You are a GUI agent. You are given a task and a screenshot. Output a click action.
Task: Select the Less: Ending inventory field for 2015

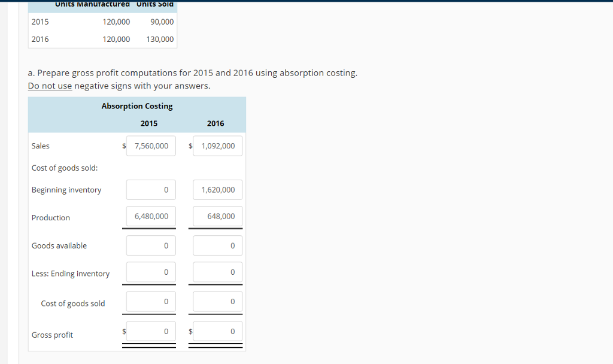(x=150, y=272)
